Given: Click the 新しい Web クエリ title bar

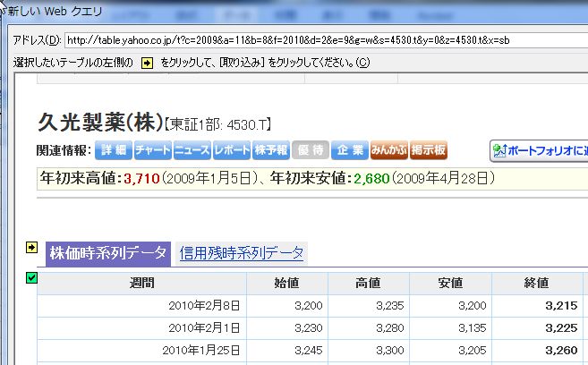Looking at the screenshot, I should point(294,12).
